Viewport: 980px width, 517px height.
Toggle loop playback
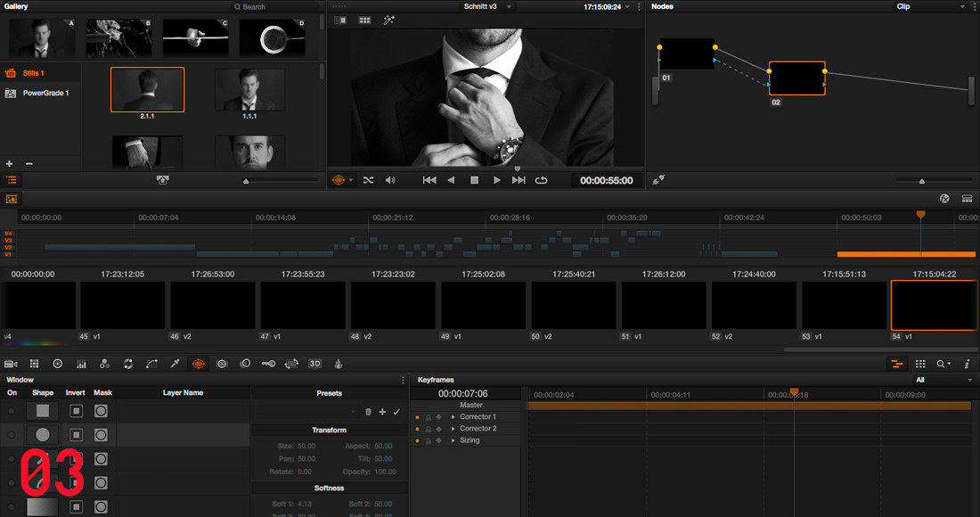[x=542, y=180]
